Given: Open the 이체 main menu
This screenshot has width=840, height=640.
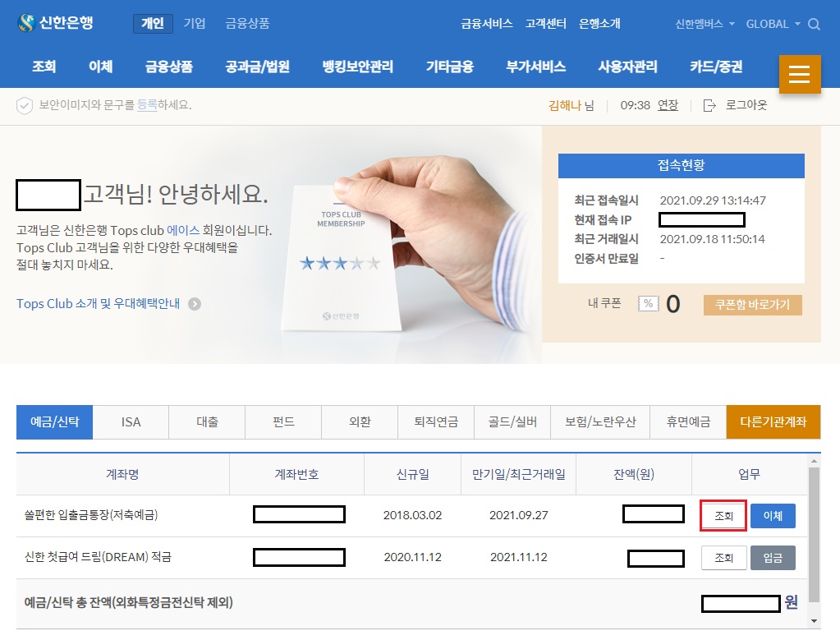Looking at the screenshot, I should click(101, 67).
